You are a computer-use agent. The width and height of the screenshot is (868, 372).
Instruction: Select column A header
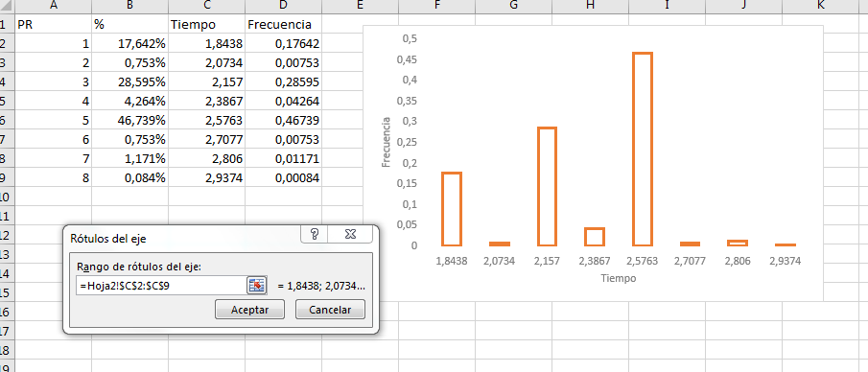(x=54, y=6)
